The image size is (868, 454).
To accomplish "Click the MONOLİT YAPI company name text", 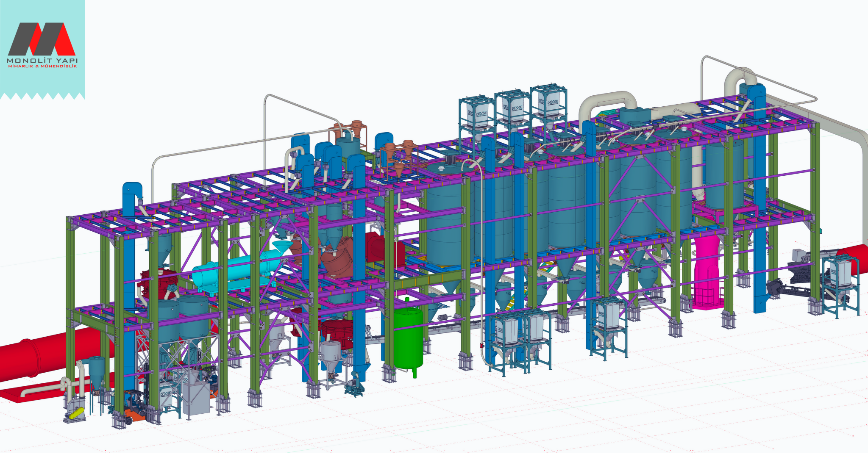I will click(42, 61).
